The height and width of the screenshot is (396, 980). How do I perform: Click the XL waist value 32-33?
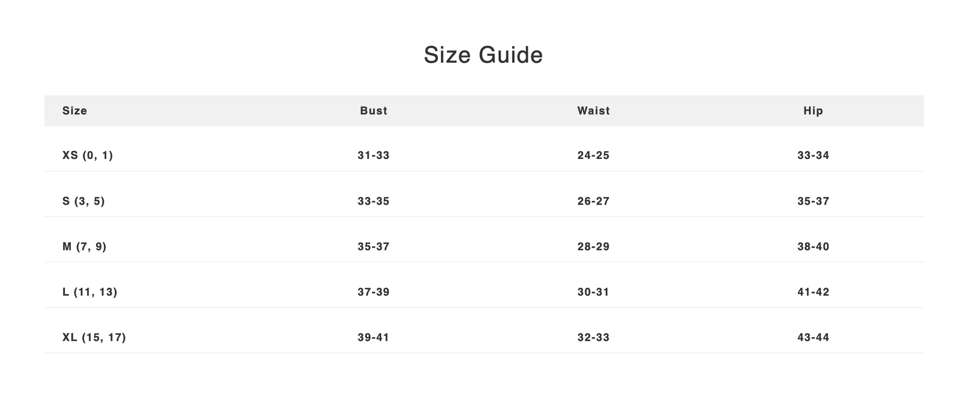[x=593, y=338]
